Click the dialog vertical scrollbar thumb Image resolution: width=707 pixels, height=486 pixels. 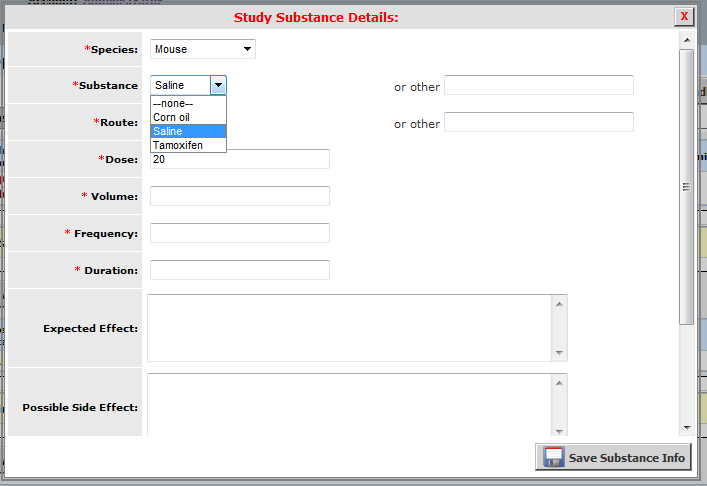(687, 187)
